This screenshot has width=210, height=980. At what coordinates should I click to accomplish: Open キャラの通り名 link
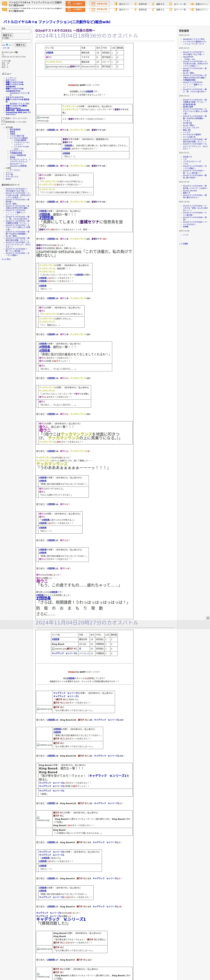pos(189,137)
